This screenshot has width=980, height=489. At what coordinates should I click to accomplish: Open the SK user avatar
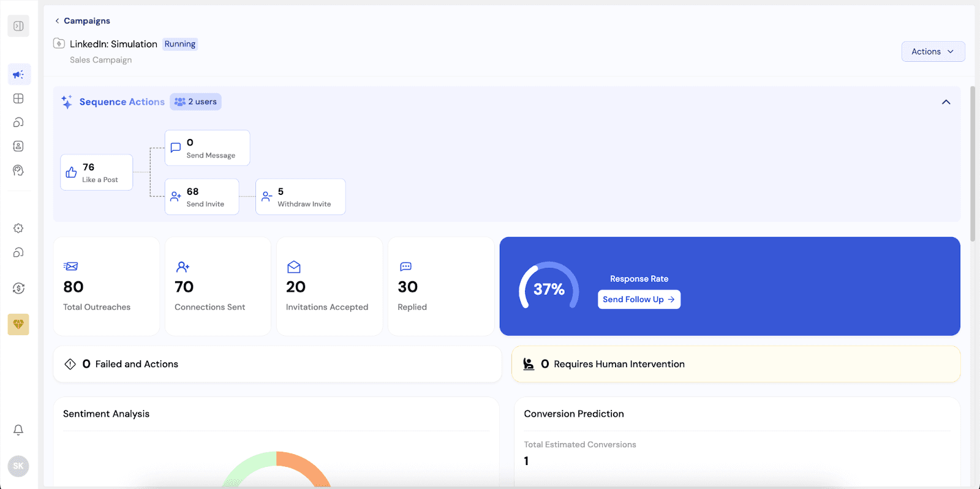click(x=18, y=466)
